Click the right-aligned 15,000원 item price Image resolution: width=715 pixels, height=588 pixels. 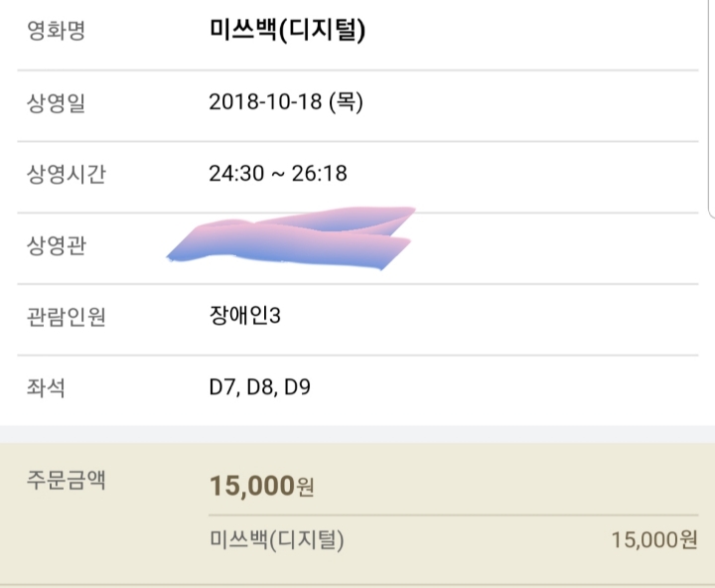[x=654, y=540]
